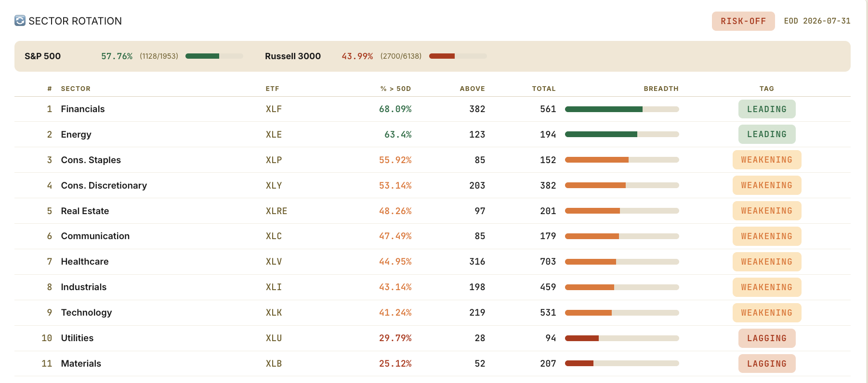The height and width of the screenshot is (383, 868).
Task: Sort by the TOTAL column header
Action: coord(544,89)
